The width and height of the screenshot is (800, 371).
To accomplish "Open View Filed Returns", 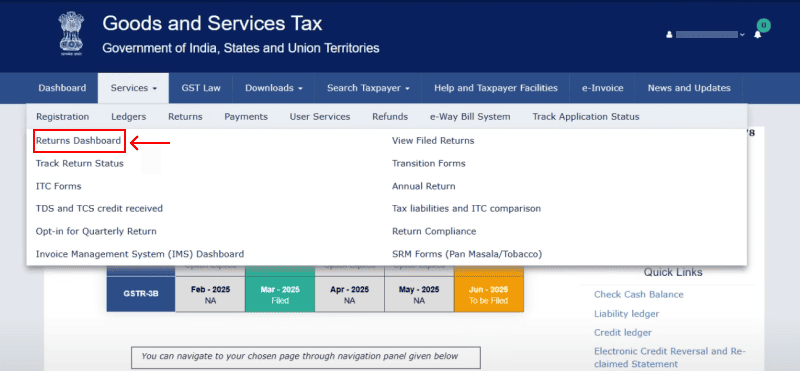I will point(433,141).
